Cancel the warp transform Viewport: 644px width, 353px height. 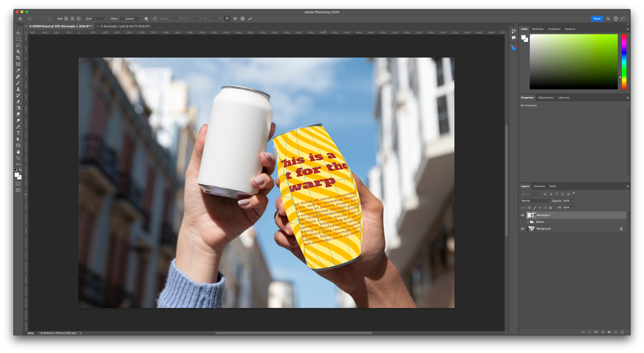tap(242, 19)
